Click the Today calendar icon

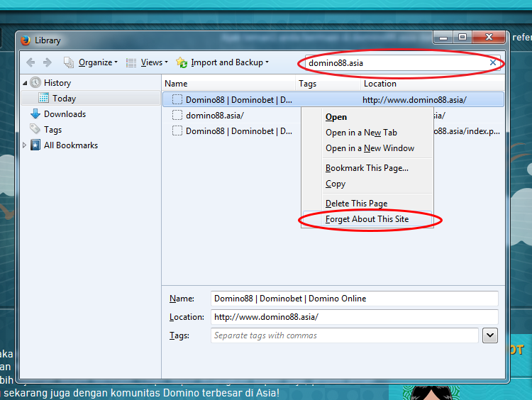(43, 98)
